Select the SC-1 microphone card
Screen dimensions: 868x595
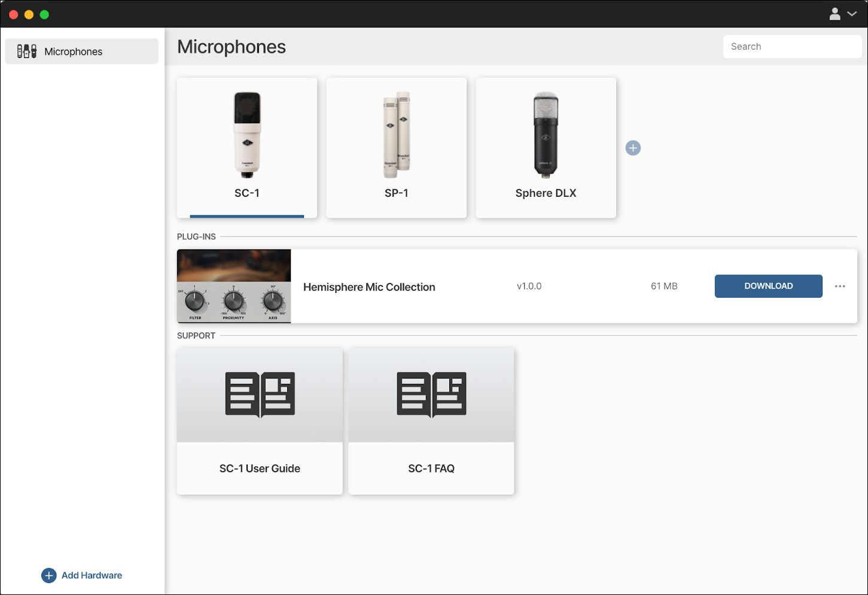tap(247, 148)
